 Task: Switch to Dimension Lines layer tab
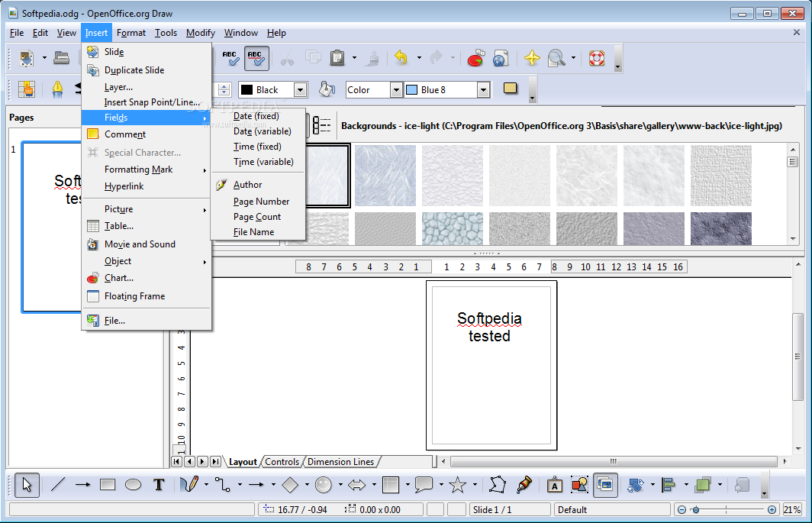(x=340, y=462)
